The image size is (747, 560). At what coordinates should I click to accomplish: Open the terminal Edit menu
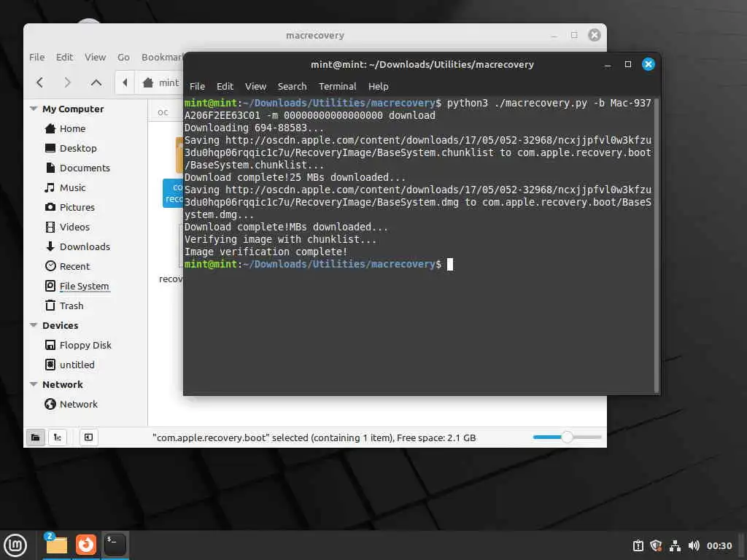(x=225, y=86)
